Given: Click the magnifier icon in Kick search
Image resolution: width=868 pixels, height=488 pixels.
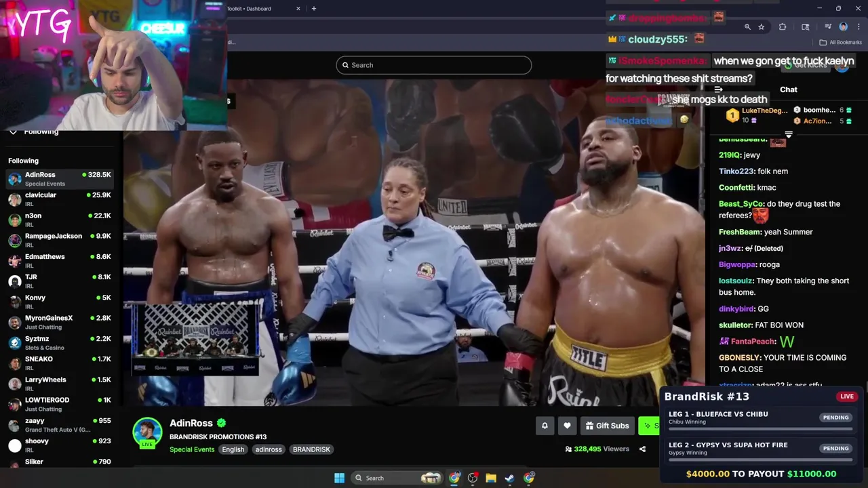Looking at the screenshot, I should click(346, 65).
